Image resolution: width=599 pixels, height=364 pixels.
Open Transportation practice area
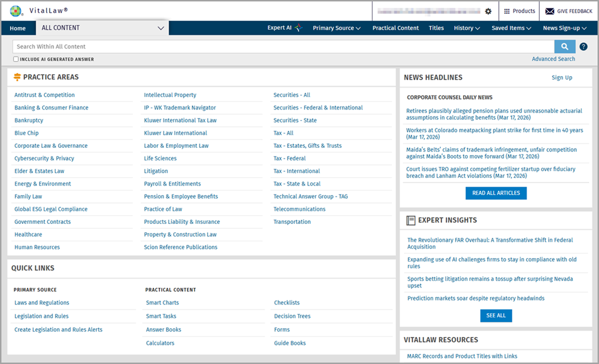[x=292, y=222]
